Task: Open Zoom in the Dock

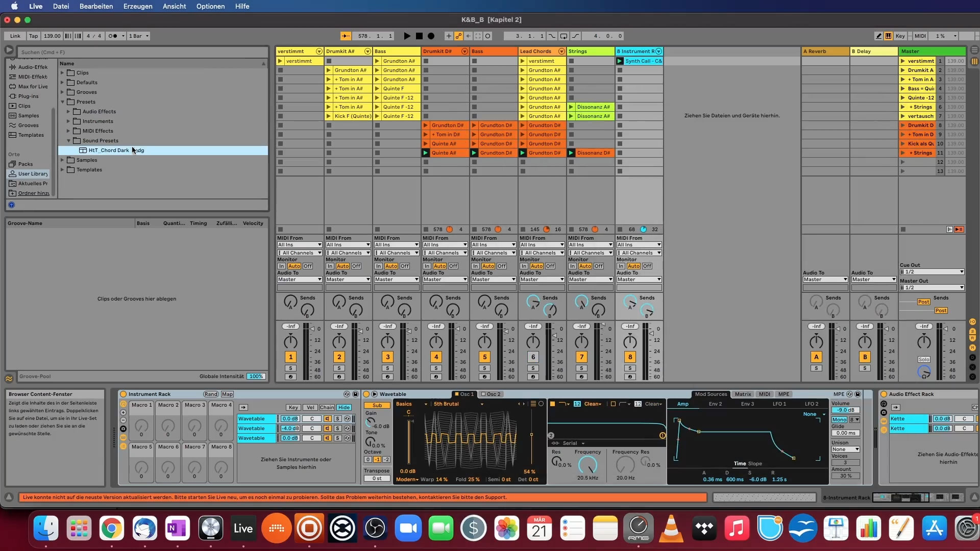Action: (x=408, y=529)
